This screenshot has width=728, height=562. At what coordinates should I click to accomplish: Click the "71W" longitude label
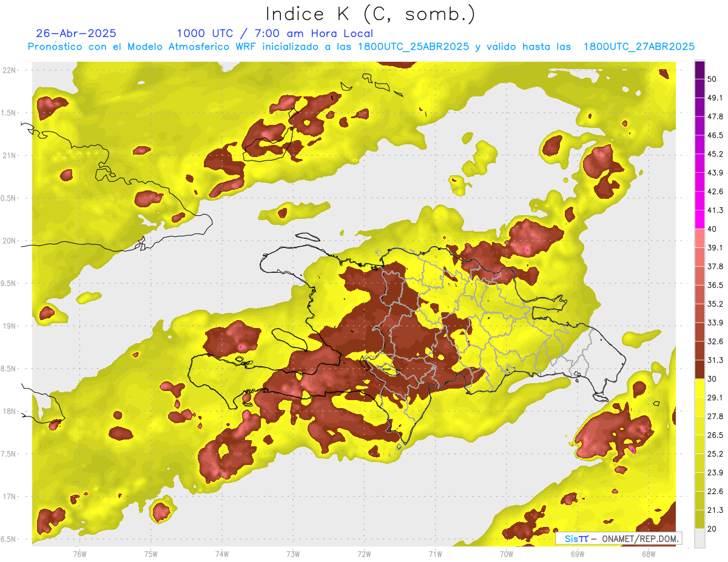[435, 554]
